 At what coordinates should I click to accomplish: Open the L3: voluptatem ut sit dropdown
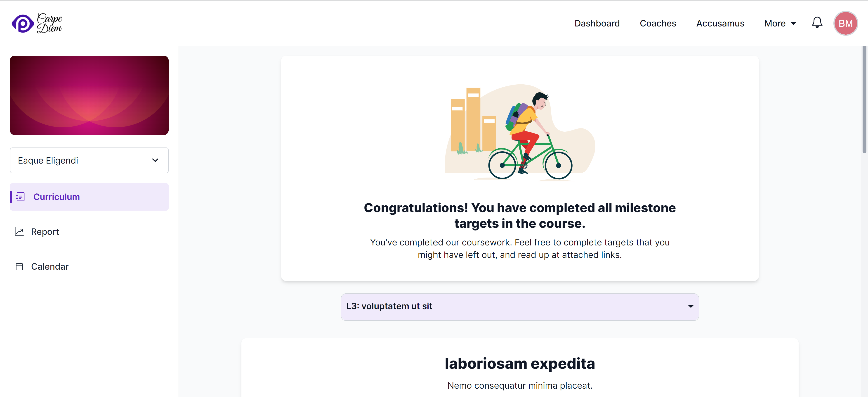point(520,307)
